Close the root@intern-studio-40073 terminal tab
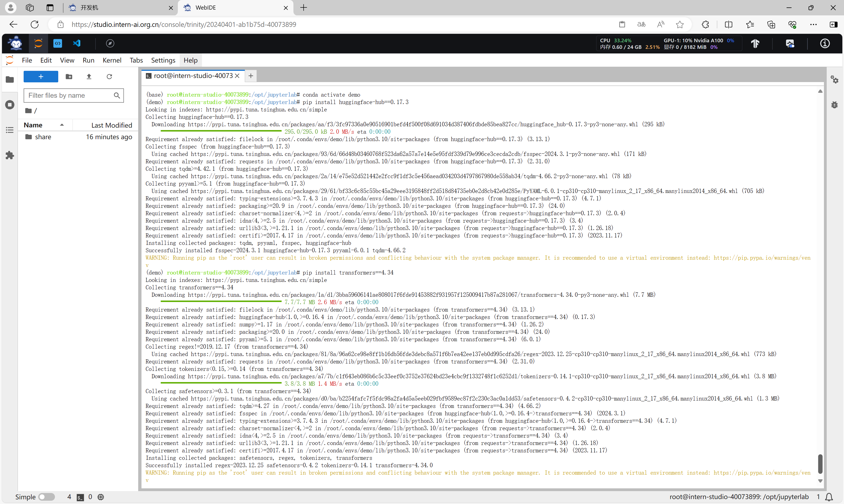Viewport: 844px width, 504px height. (237, 76)
